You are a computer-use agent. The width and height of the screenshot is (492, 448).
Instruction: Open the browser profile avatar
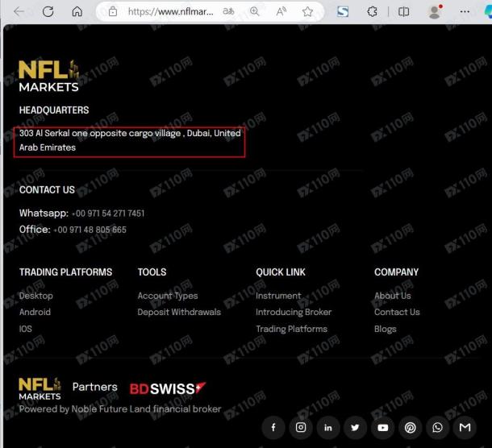435,11
